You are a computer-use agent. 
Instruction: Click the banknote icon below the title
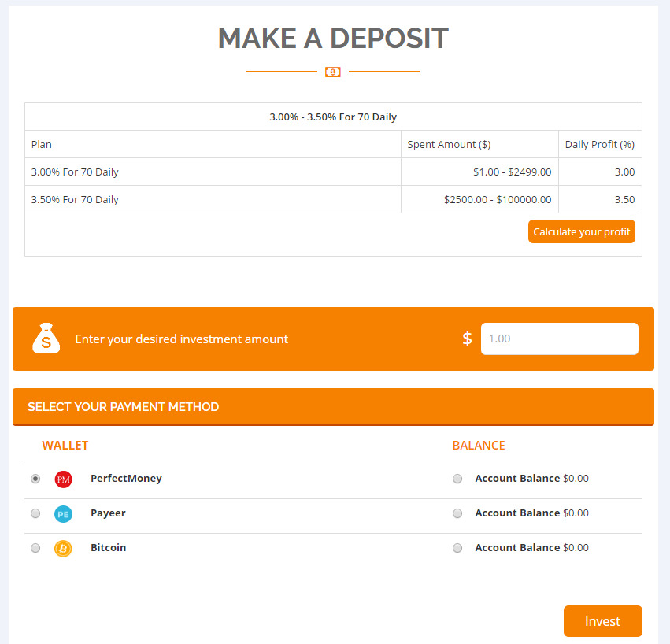(333, 72)
